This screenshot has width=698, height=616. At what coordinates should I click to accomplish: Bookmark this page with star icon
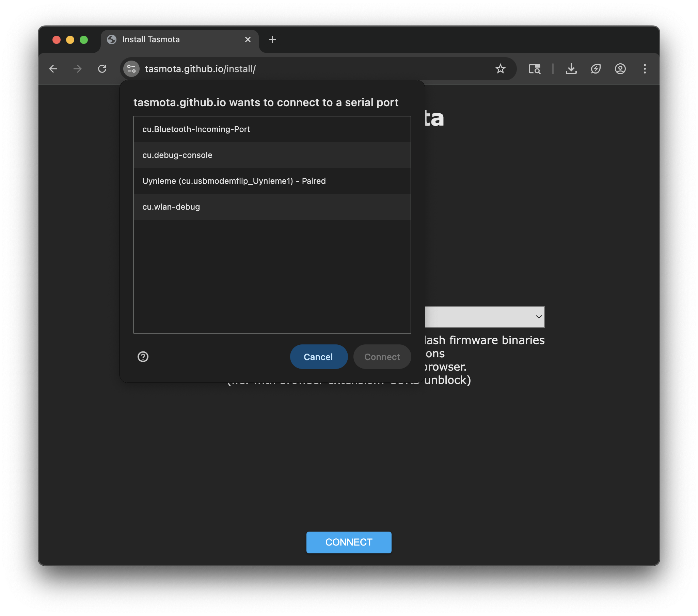[500, 69]
